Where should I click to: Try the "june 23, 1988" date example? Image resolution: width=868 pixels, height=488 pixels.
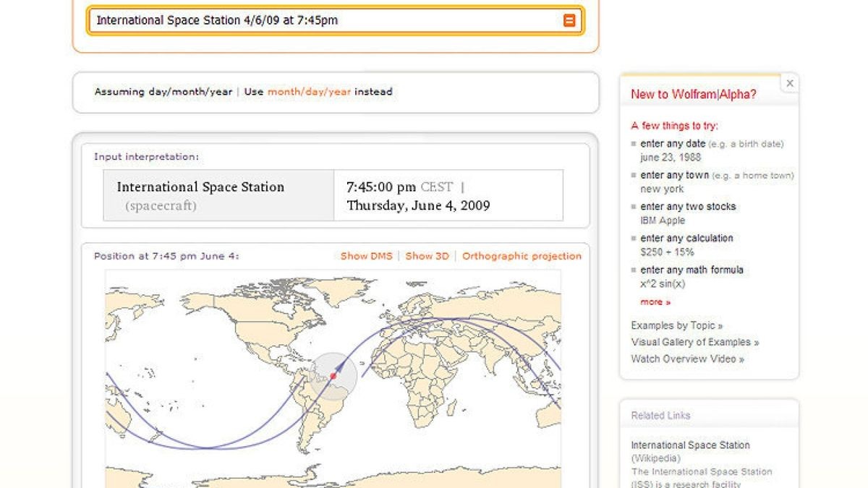668,156
